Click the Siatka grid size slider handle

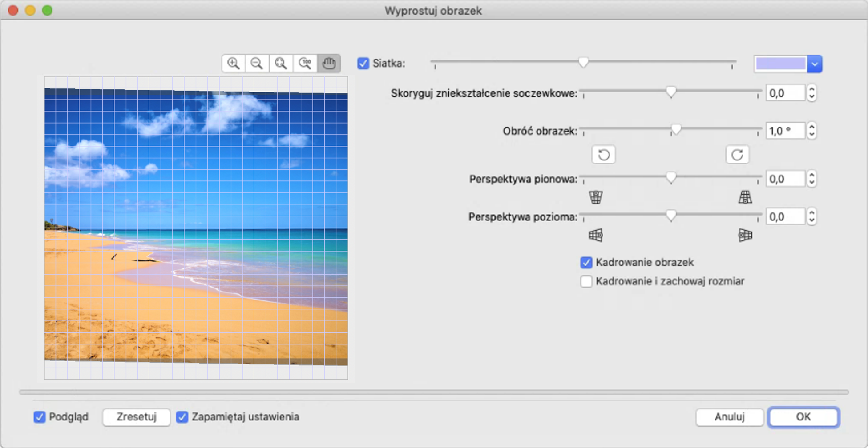coord(583,63)
